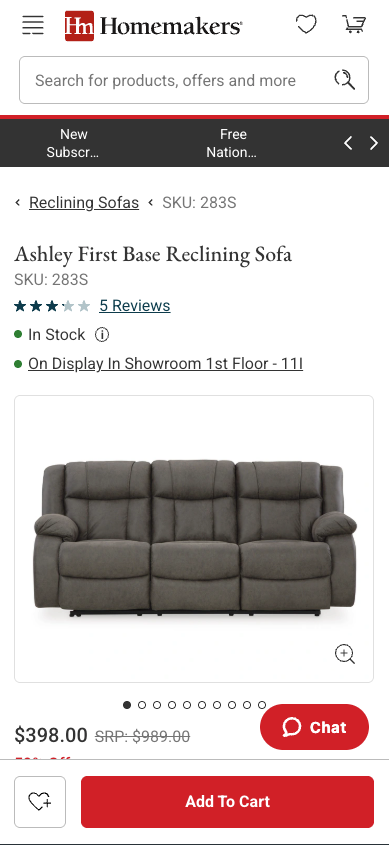Click the search magnifier icon
The width and height of the screenshot is (389, 845).
click(345, 80)
